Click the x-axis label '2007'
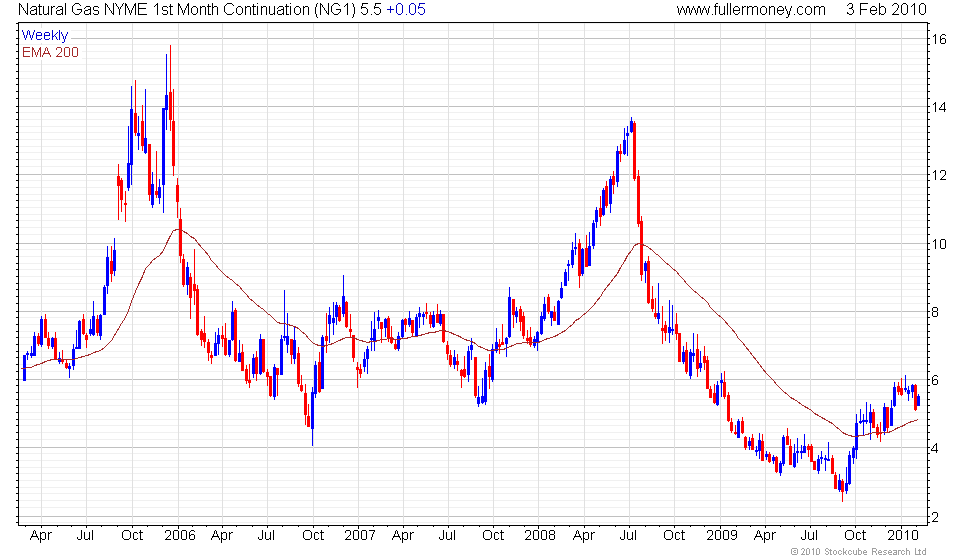 coord(359,536)
